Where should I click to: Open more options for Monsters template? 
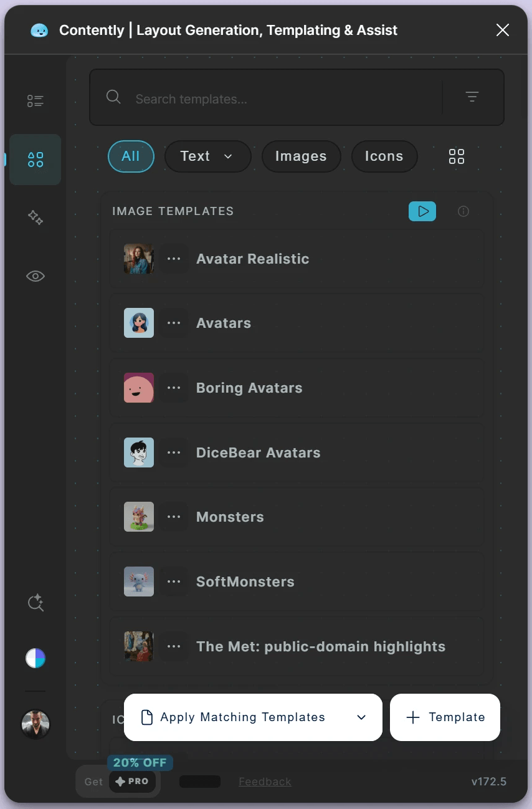click(174, 517)
